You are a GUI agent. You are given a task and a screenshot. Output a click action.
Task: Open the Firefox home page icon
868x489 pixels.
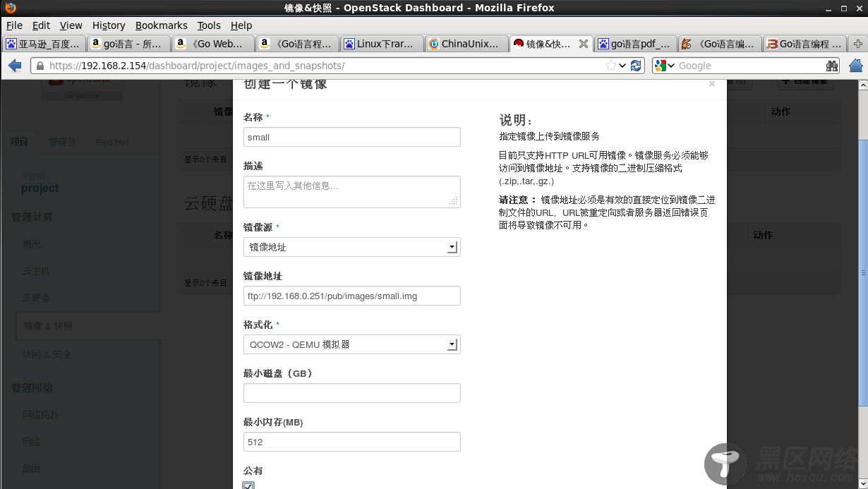coord(856,66)
